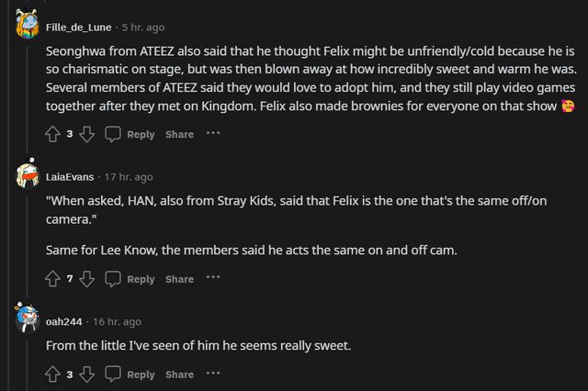This screenshot has height=391, width=588.
Task: Upvote Fille_de_Lune's comment
Action: (53, 134)
